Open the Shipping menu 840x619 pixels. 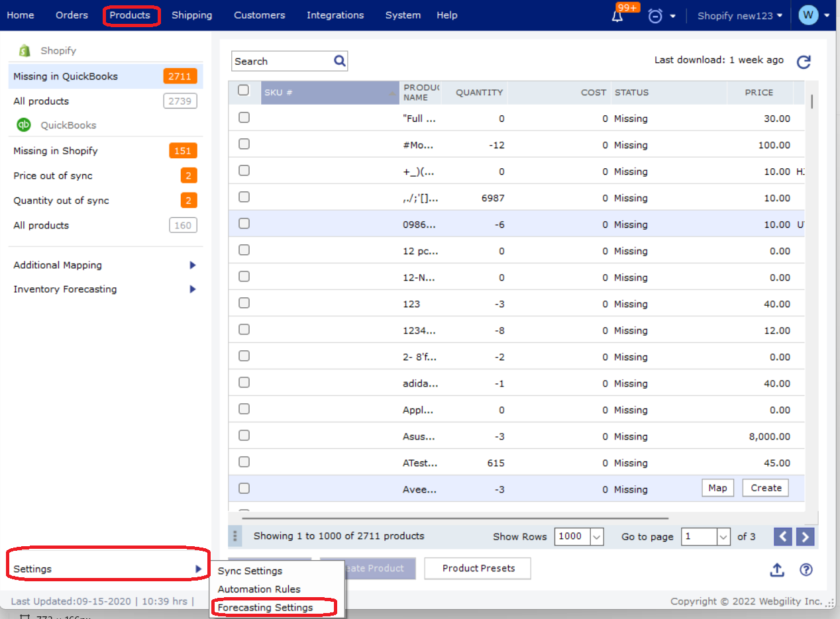point(191,15)
